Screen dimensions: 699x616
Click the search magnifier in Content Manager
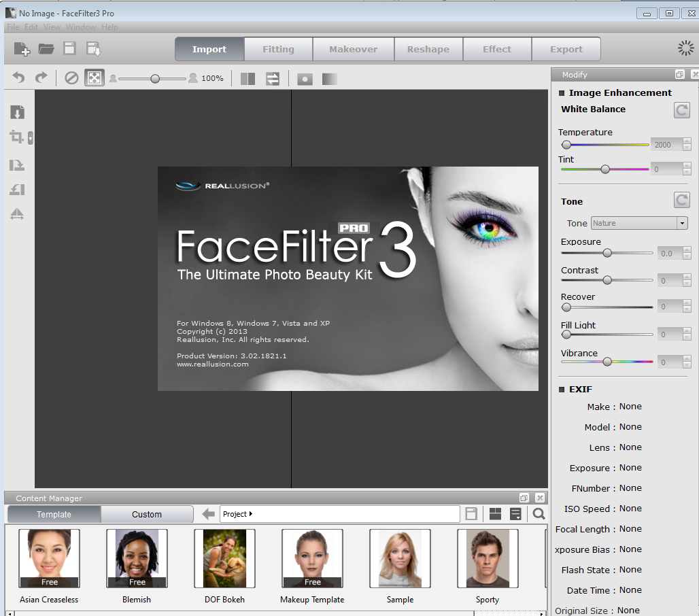click(539, 514)
